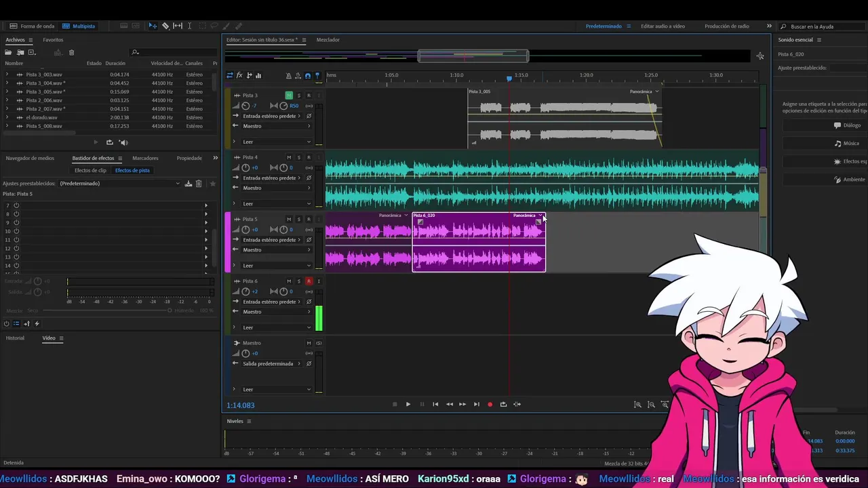Click the new file icon in Archivos

(x=31, y=52)
